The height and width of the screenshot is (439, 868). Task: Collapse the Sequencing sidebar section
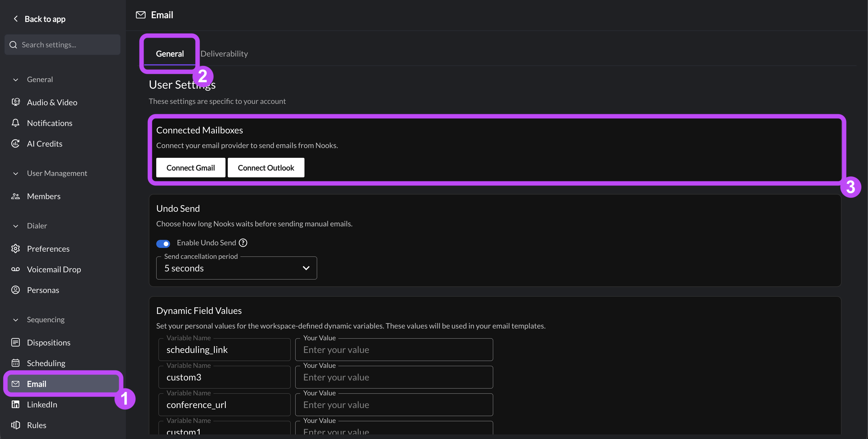[x=16, y=319]
